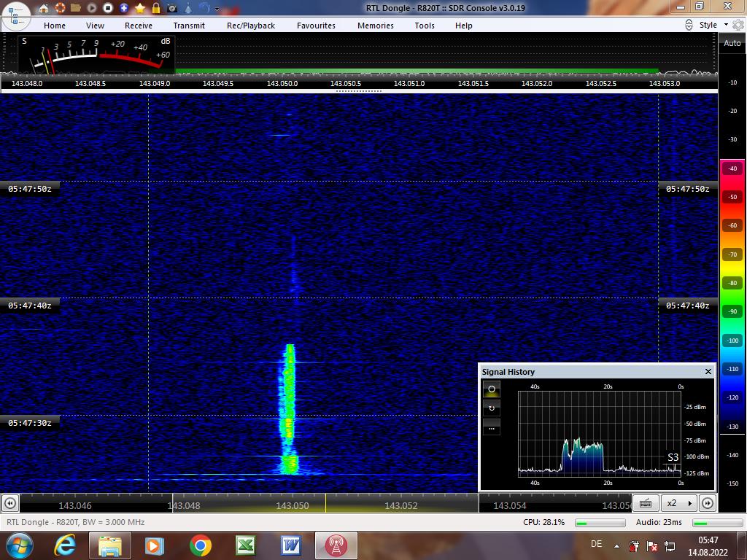Click the DE language indicator in tray
Image resolution: width=747 pixels, height=560 pixels.
596,544
